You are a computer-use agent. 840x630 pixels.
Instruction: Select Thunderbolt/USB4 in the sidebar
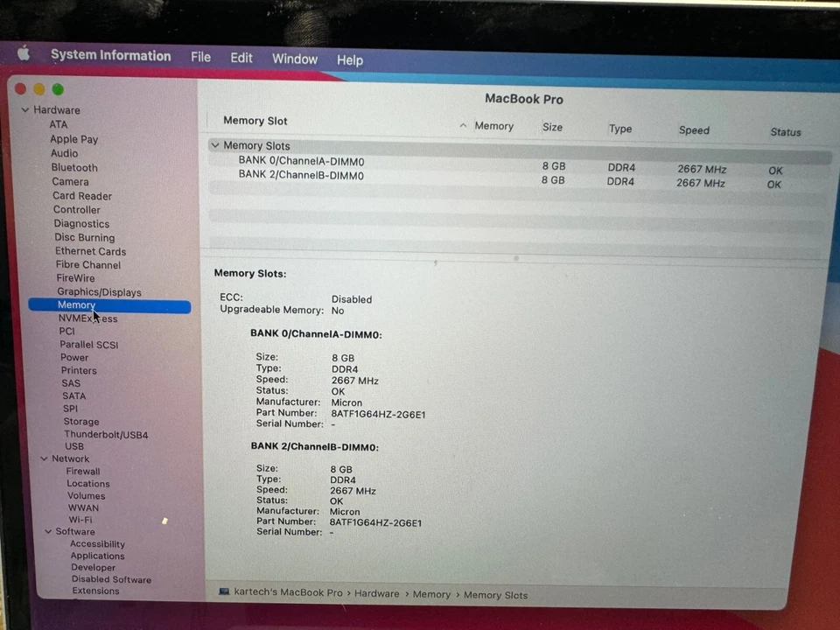(x=106, y=434)
